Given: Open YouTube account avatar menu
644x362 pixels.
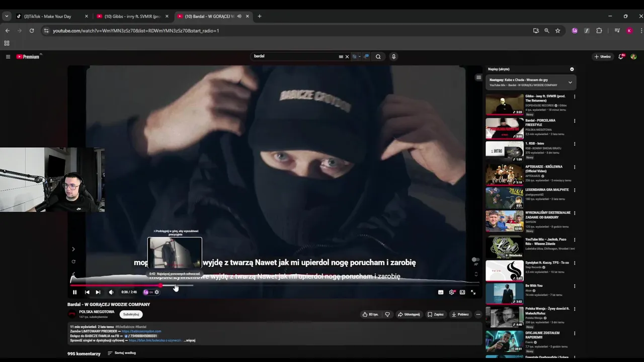Looking at the screenshot, I should click(x=633, y=57).
